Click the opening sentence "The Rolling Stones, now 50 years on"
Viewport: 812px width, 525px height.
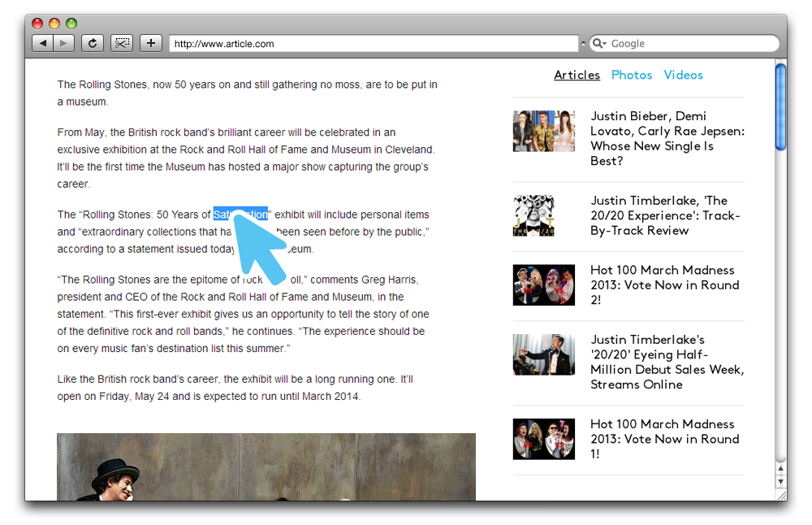pos(248,93)
